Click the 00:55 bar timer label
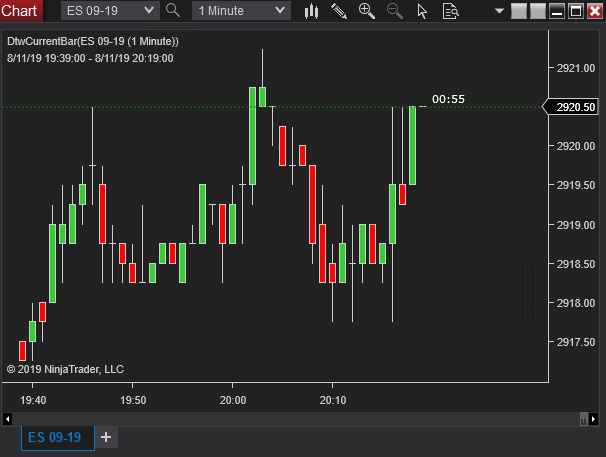Image resolution: width=606 pixels, height=457 pixels. [448, 99]
